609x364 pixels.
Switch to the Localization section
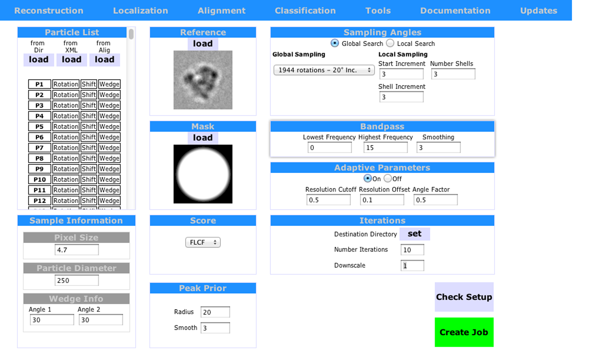point(141,10)
